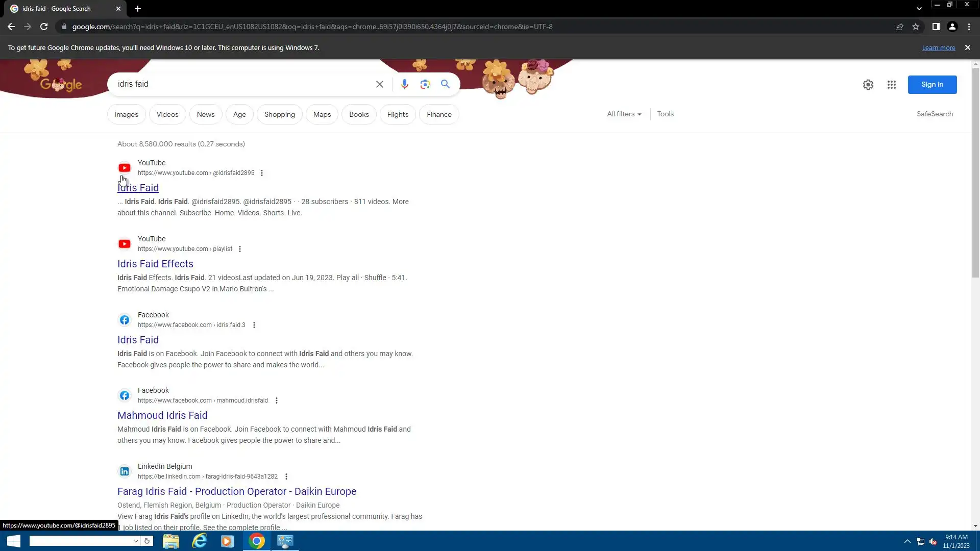980x551 pixels.
Task: Open Internet Explorer from the taskbar
Action: tap(199, 541)
